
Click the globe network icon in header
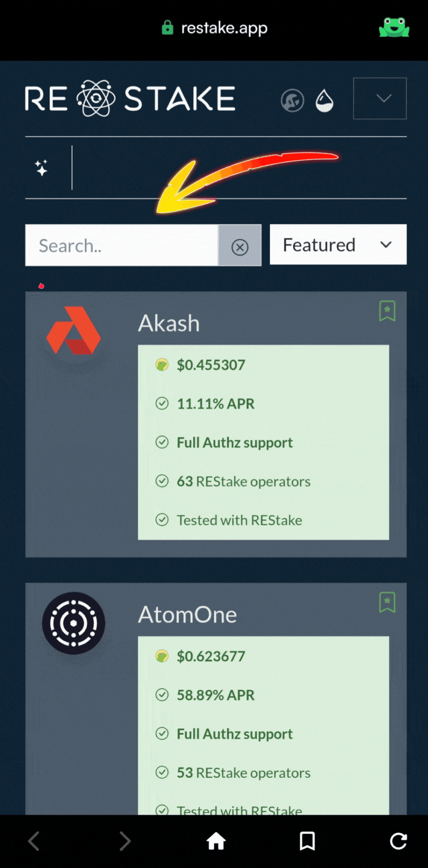292,101
